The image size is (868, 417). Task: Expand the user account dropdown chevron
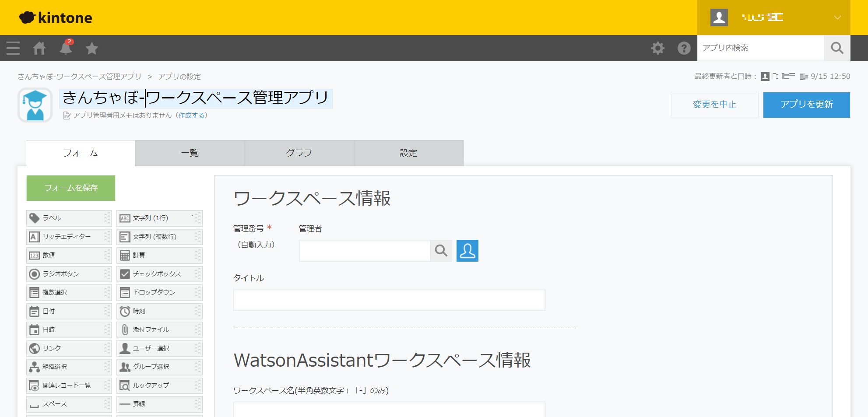coord(837,18)
